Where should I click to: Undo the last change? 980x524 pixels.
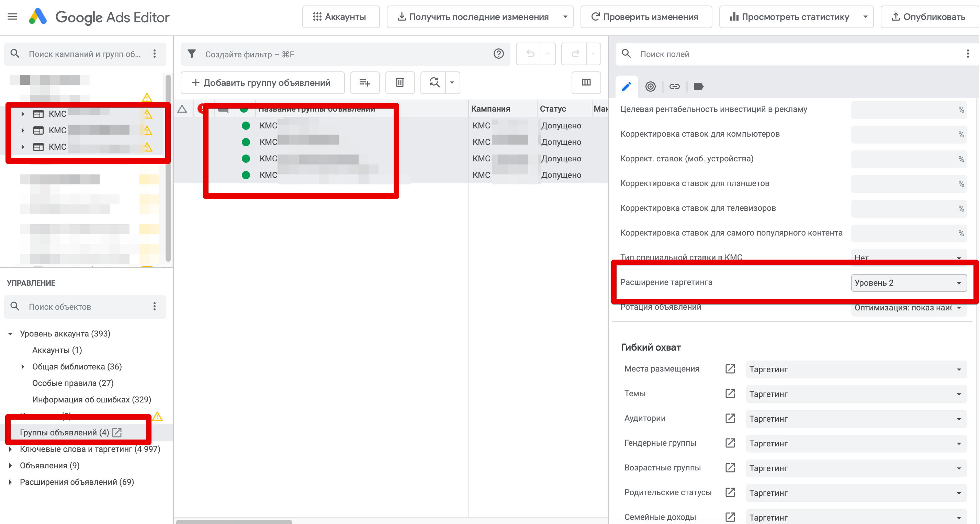[x=530, y=54]
